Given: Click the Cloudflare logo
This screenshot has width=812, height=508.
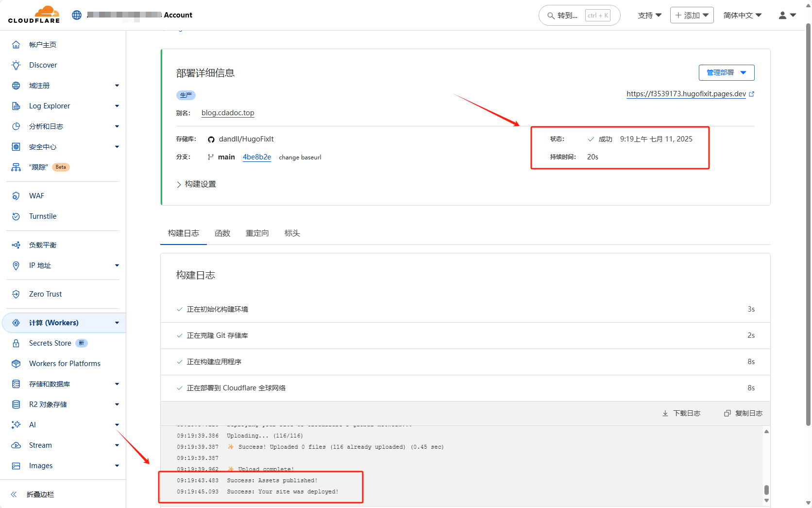Looking at the screenshot, I should click(34, 15).
